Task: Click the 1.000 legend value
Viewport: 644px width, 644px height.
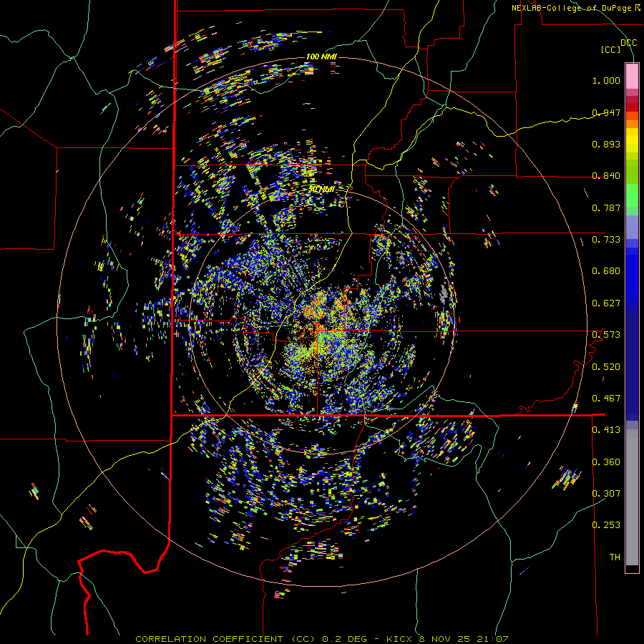Action: pos(606,80)
